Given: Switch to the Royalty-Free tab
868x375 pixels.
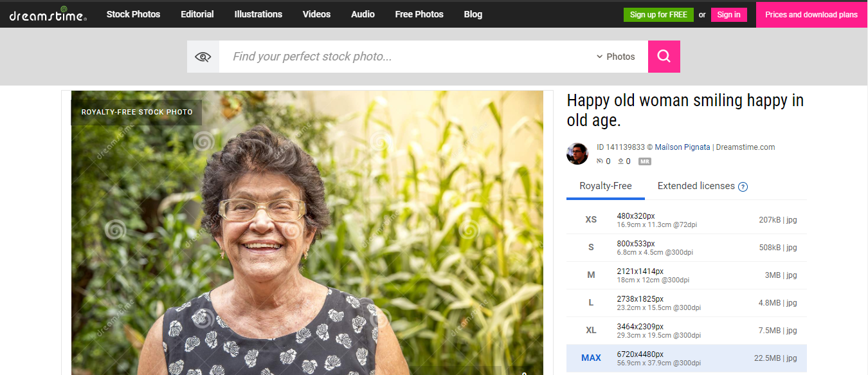Looking at the screenshot, I should [606, 186].
